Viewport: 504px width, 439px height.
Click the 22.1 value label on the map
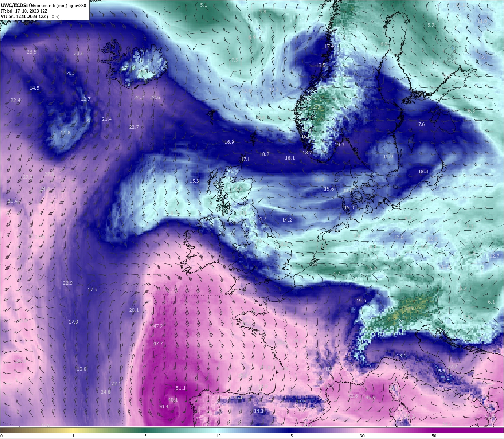coord(116,383)
